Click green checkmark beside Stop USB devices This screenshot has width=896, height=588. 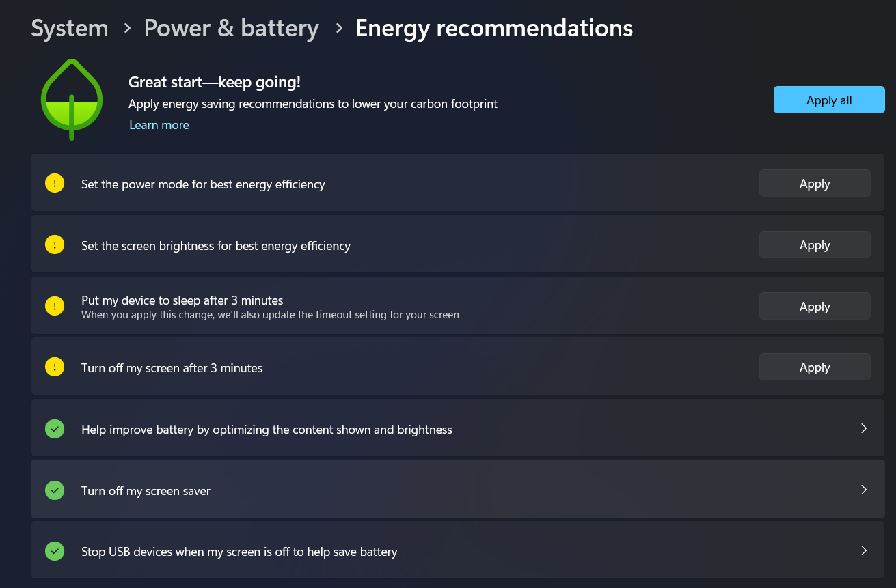(55, 551)
